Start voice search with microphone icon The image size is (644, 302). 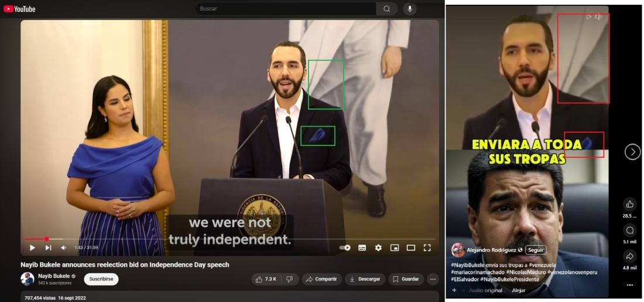pos(410,9)
